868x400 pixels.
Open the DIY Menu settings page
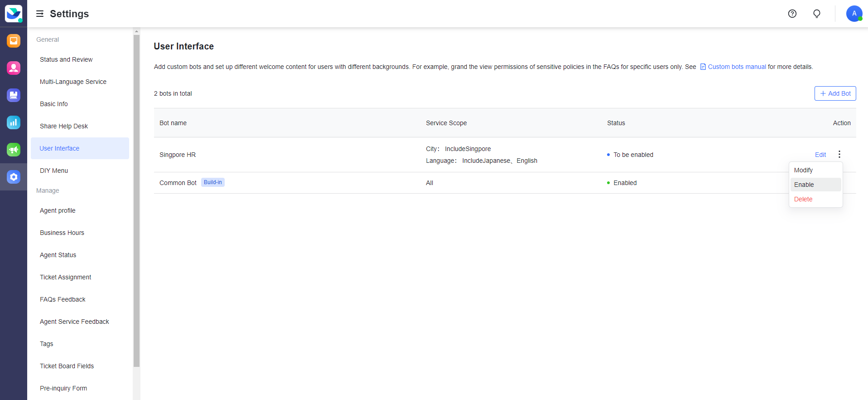coord(54,171)
